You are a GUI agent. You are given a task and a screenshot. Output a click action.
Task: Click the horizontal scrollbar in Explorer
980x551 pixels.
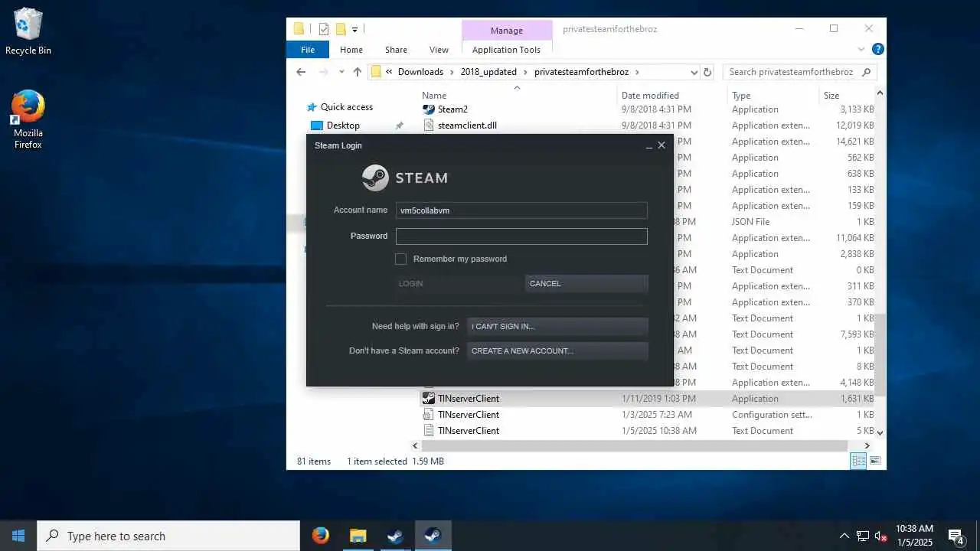pos(634,445)
